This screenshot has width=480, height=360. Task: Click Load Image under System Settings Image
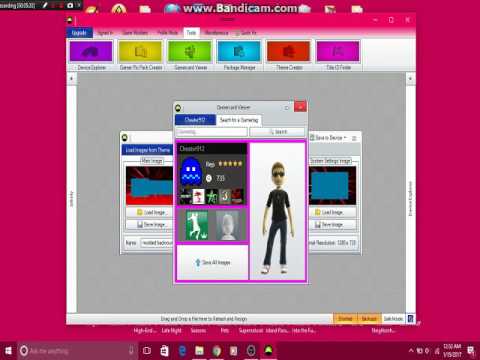tap(333, 212)
